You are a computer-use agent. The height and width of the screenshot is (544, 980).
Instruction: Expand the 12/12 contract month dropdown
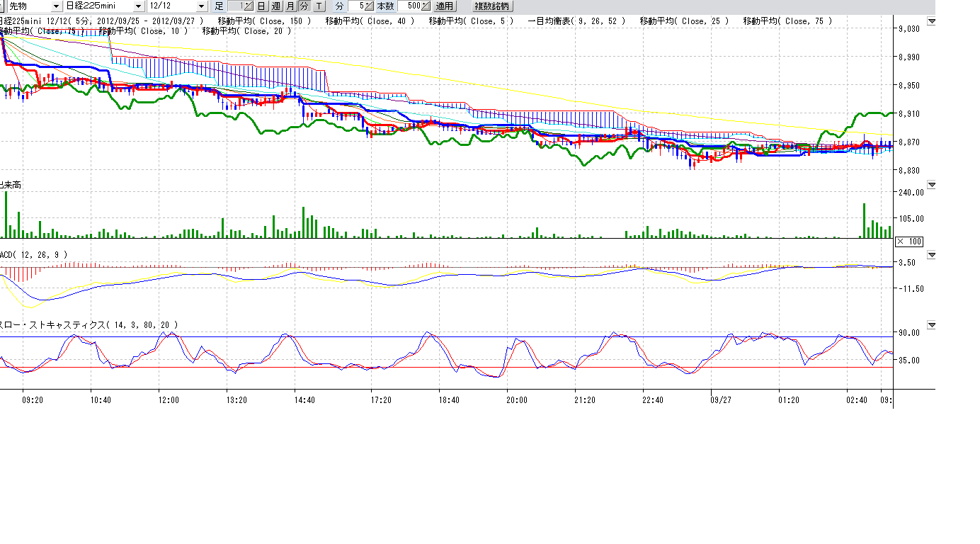click(202, 6)
